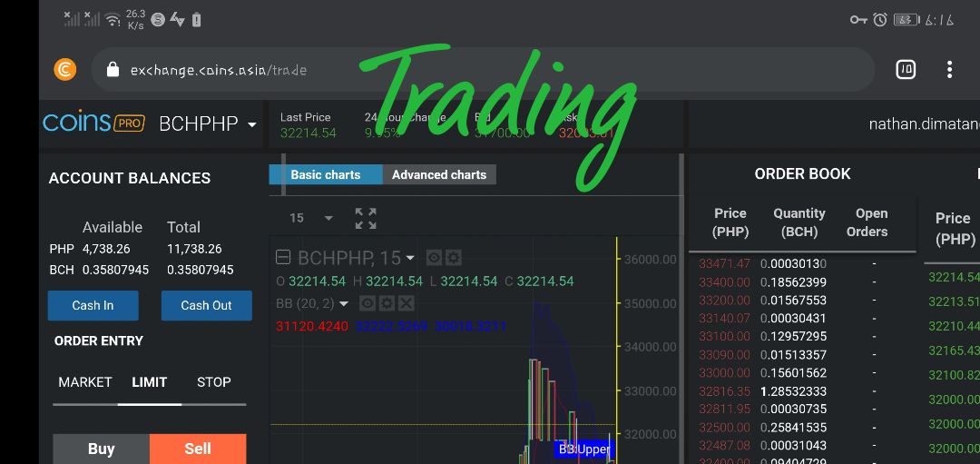980x464 pixels.
Task: Open BCHPHP series settings gear
Action: click(453, 257)
